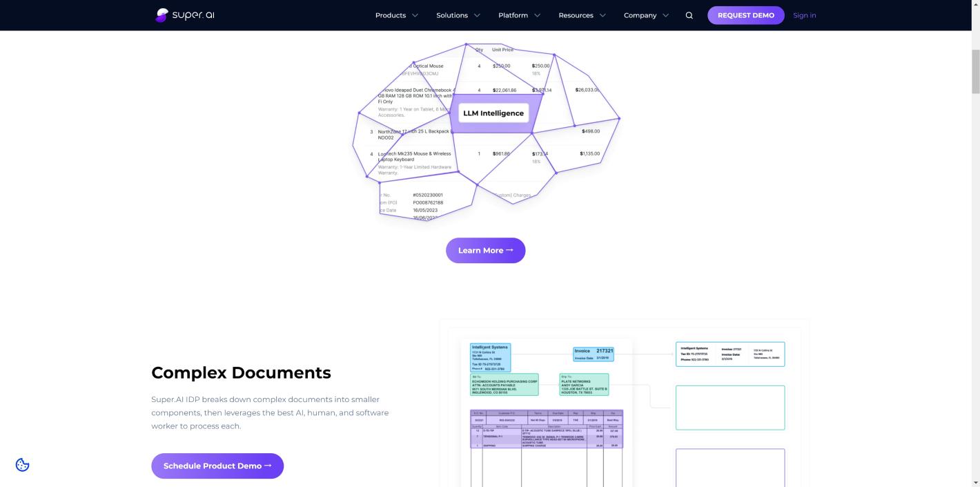Expand the Products chevron
Screen dimensions: 980x487
pyautogui.click(x=415, y=15)
